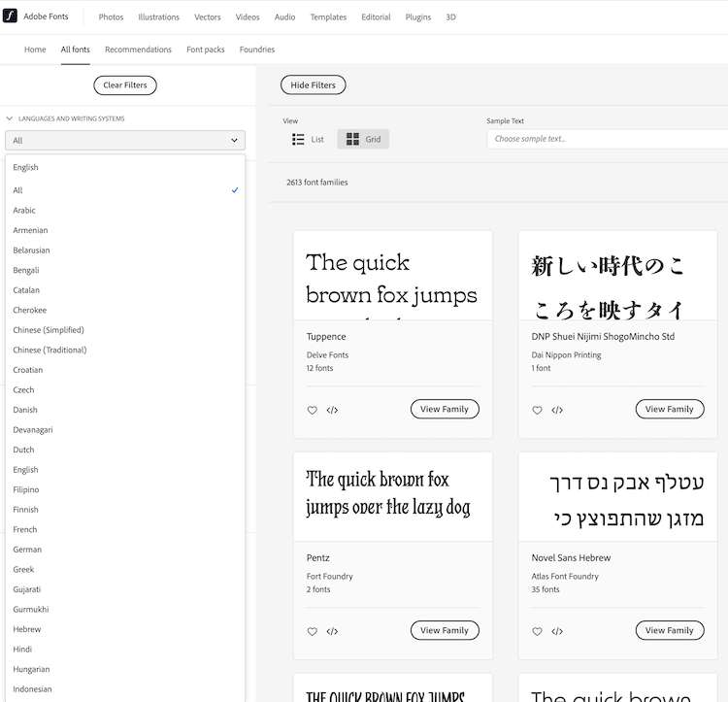Close the language dropdown showing All
The height and width of the screenshot is (702, 728).
coord(125,140)
